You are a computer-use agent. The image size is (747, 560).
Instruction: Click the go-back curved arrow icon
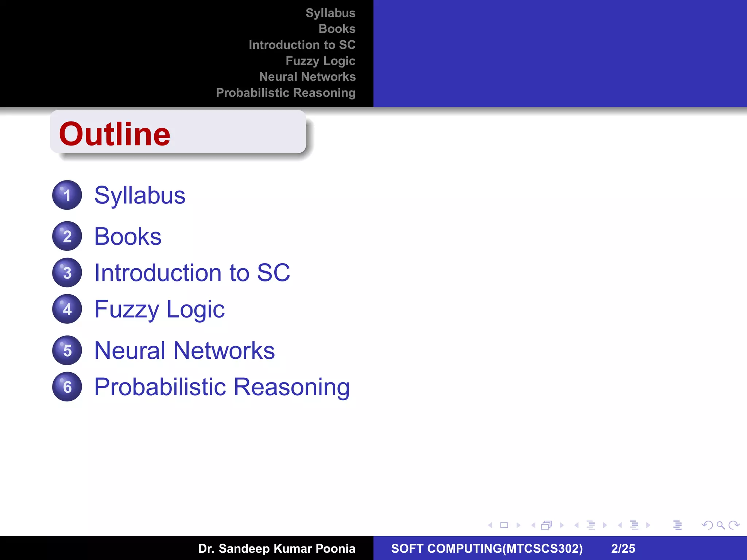coord(707,525)
